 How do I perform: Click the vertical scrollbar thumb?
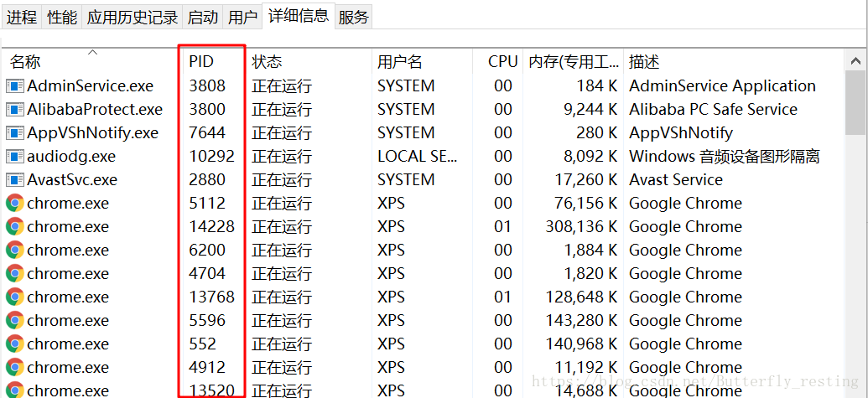[x=855, y=103]
